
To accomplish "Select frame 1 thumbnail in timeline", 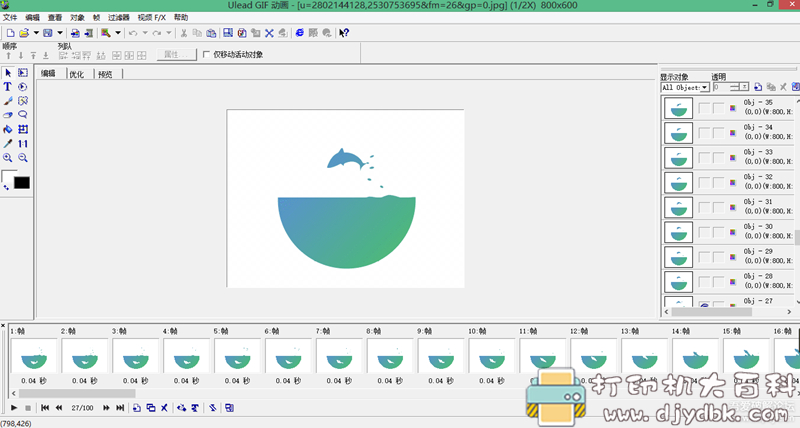I will pyautogui.click(x=34, y=356).
